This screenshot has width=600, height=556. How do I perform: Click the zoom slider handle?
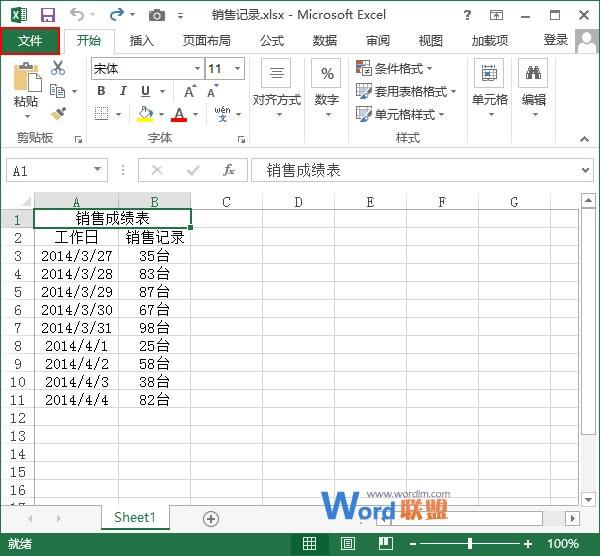470,544
